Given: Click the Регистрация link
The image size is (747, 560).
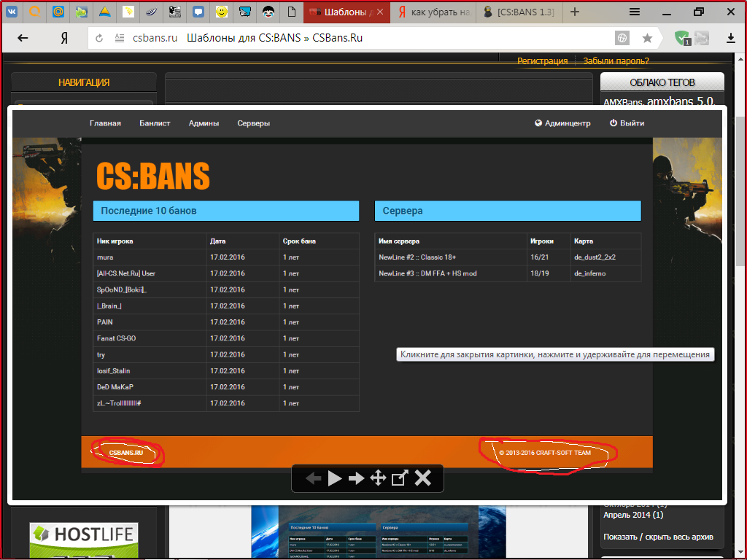Looking at the screenshot, I should point(542,61).
